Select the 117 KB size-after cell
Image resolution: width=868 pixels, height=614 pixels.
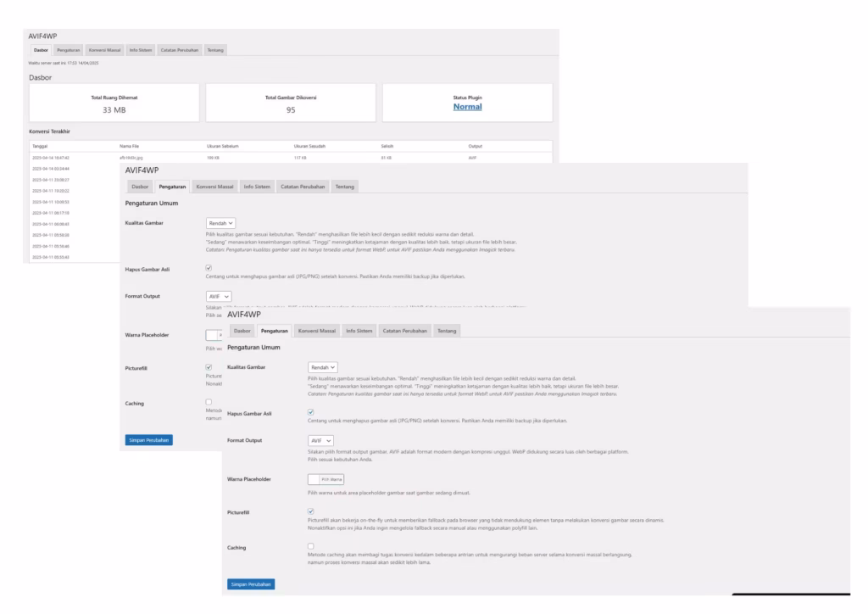coord(300,158)
